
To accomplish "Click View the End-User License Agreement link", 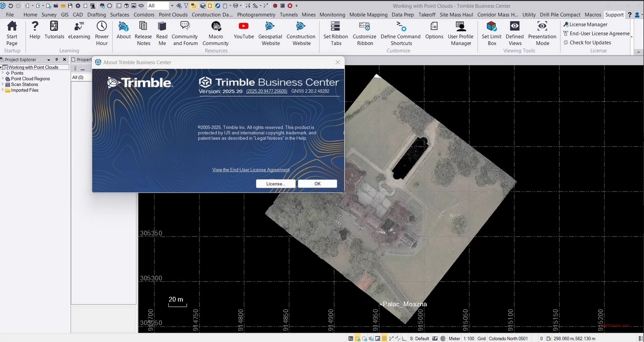I will click(250, 170).
